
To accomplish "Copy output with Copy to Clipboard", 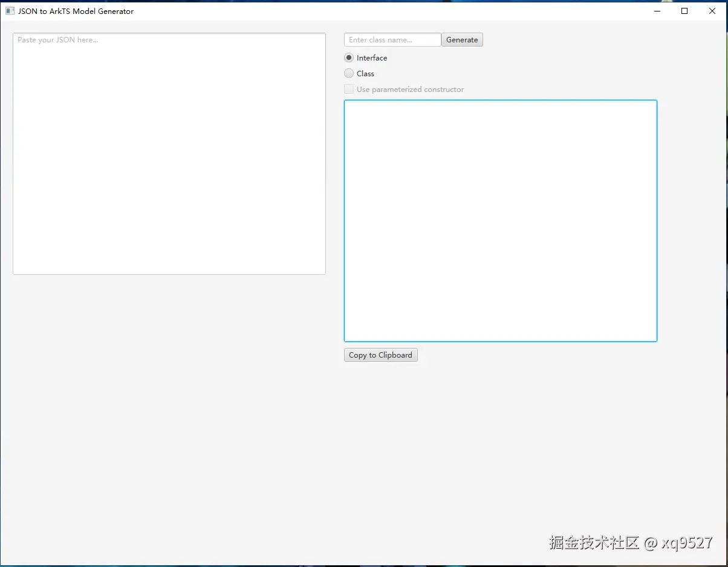I will click(x=381, y=355).
